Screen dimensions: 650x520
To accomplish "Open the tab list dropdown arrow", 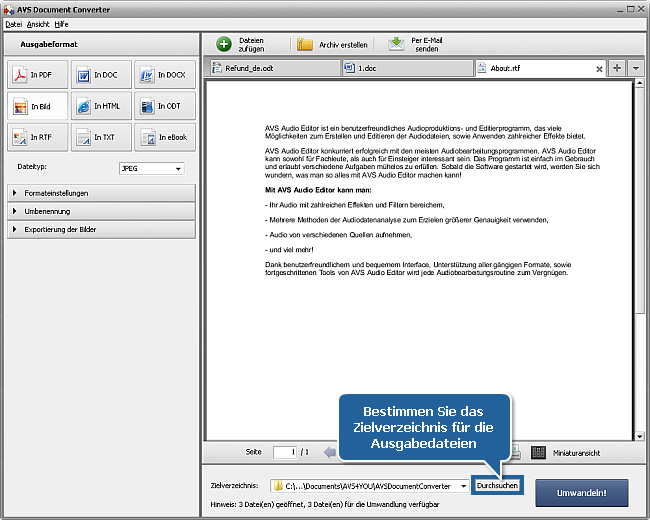I will click(x=635, y=68).
